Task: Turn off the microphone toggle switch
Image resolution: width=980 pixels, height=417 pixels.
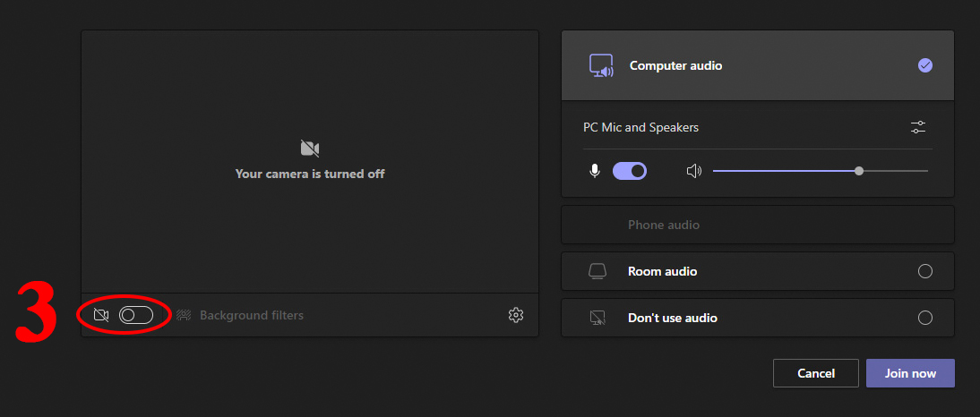Action: coord(630,171)
